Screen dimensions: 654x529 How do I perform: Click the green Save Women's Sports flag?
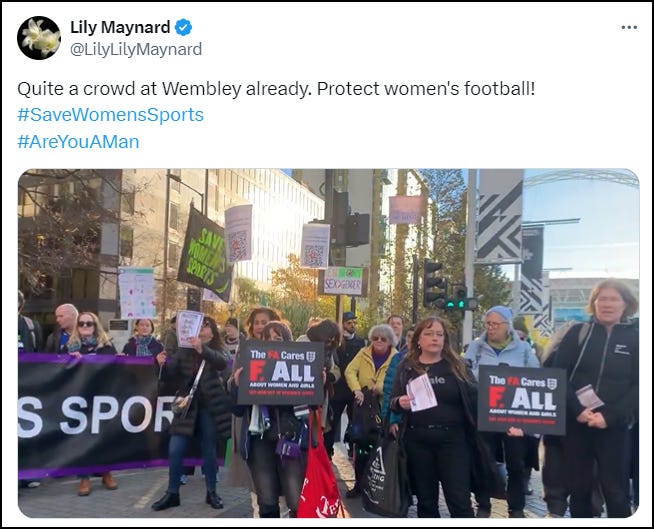(205, 254)
